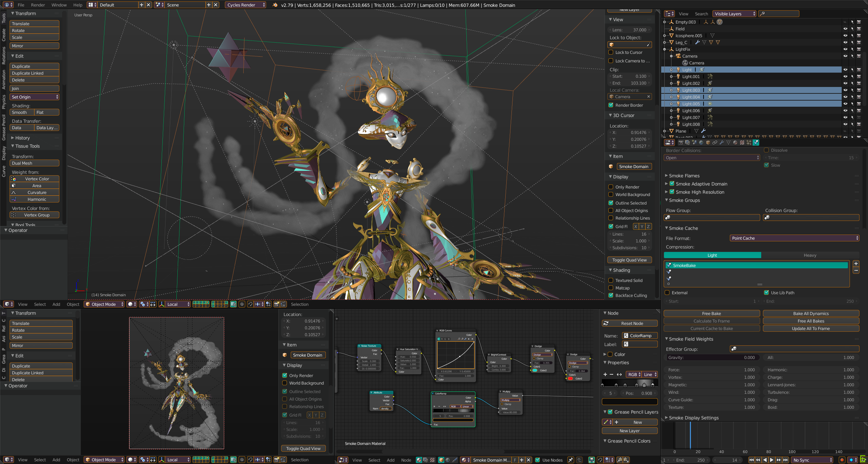The image size is (868, 464).
Task: Click the Toggle Quad View button
Action: coord(629,260)
